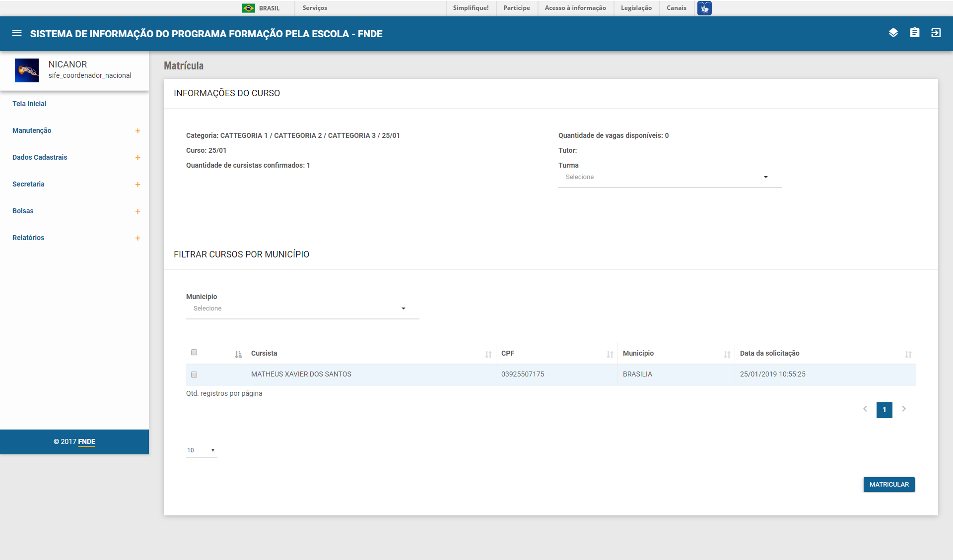
Task: Sort table by Cursista column icon
Action: click(x=488, y=354)
